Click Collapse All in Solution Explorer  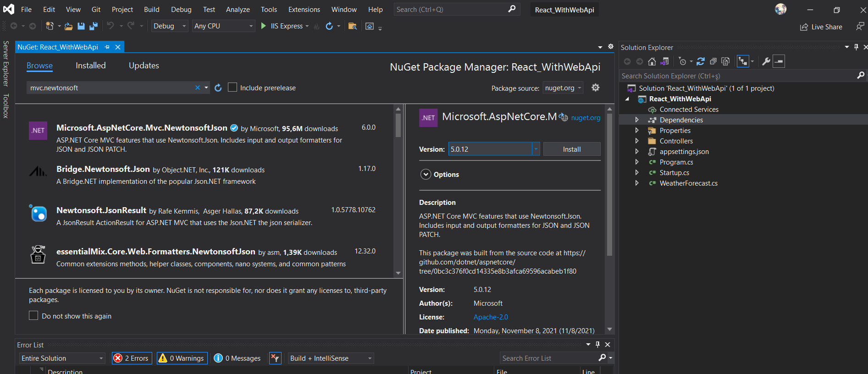(713, 61)
